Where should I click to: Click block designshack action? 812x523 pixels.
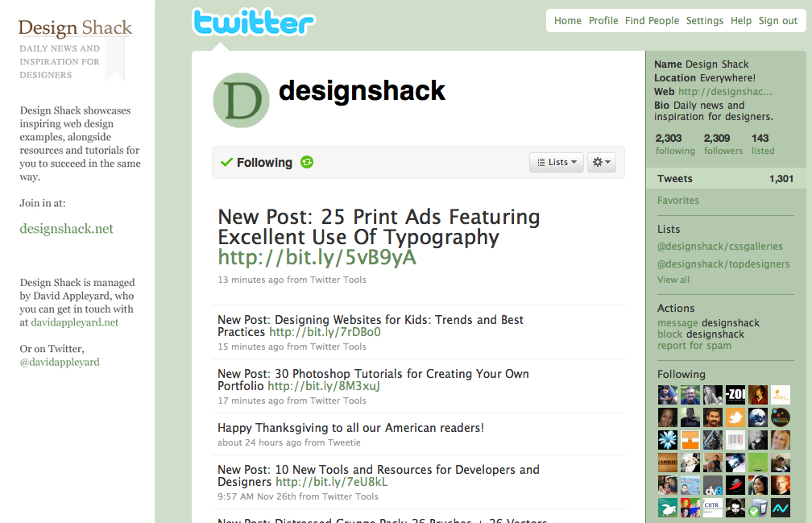coord(701,334)
